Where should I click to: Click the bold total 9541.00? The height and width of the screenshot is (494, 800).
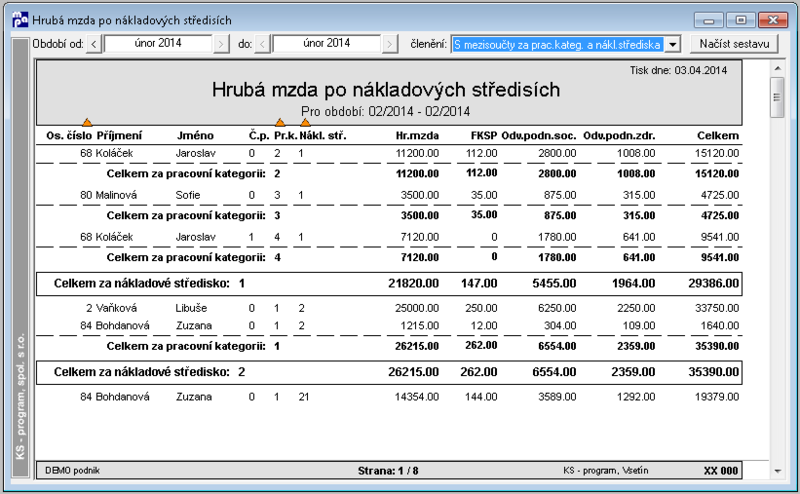[720, 257]
